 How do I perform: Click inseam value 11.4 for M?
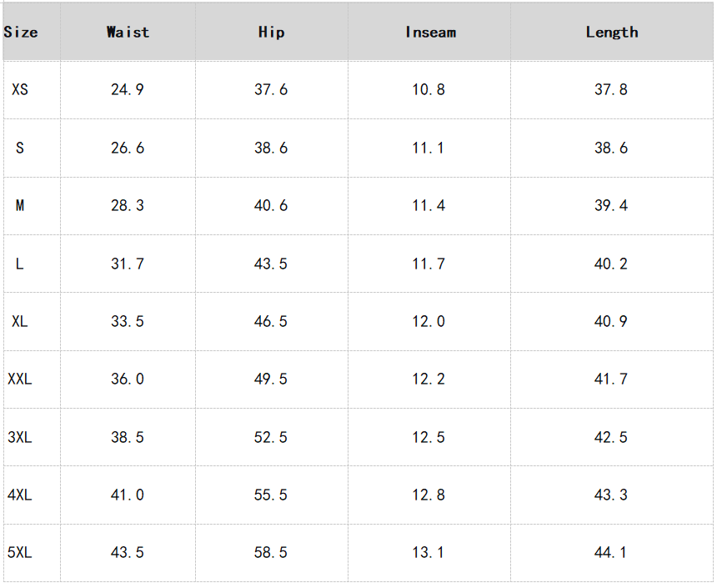[429, 205]
